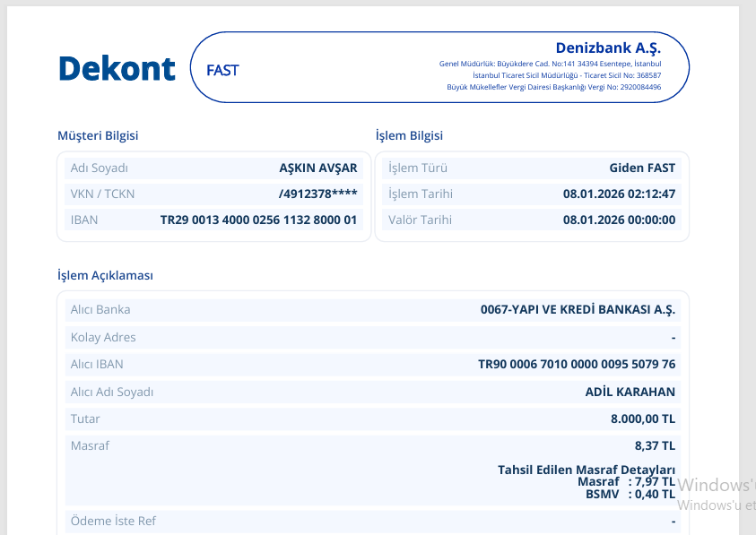Click the Müşteri Bilgisi section heading

pyautogui.click(x=98, y=136)
